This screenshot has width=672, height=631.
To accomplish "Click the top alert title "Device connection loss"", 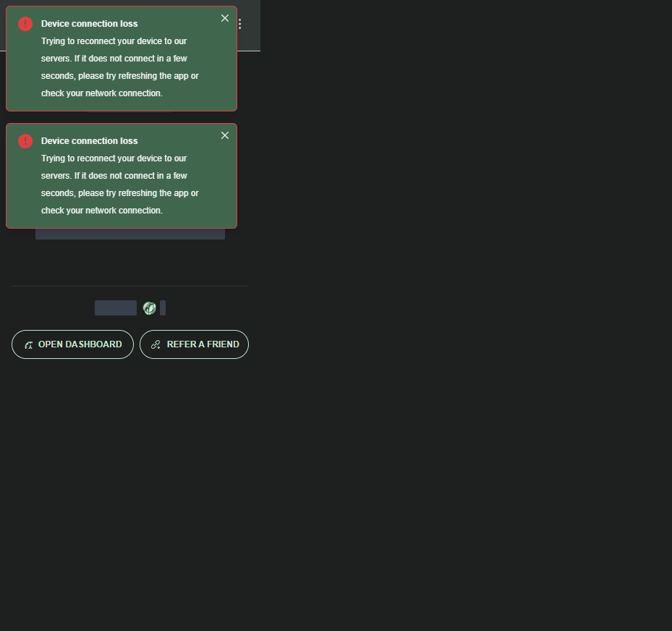I will coord(89,24).
